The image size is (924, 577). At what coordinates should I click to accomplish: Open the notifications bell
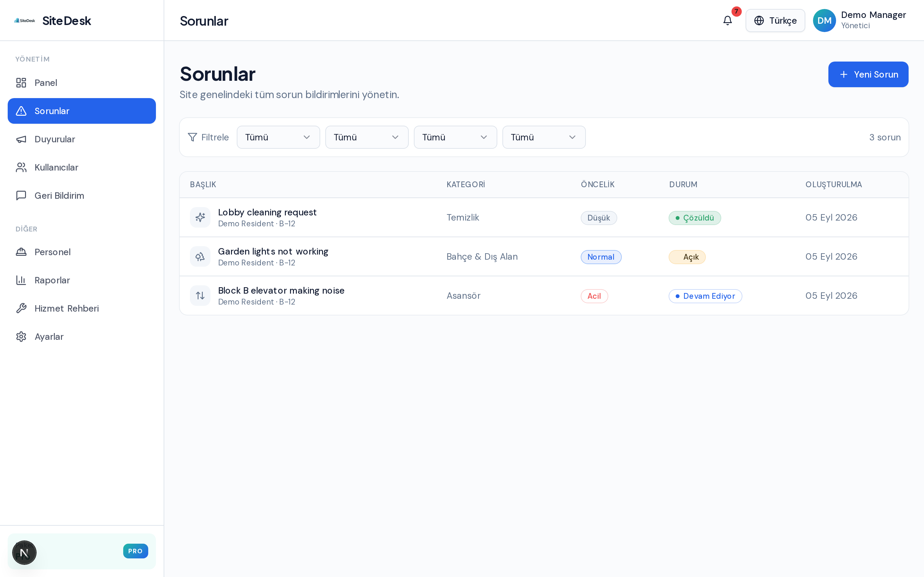[x=727, y=21]
